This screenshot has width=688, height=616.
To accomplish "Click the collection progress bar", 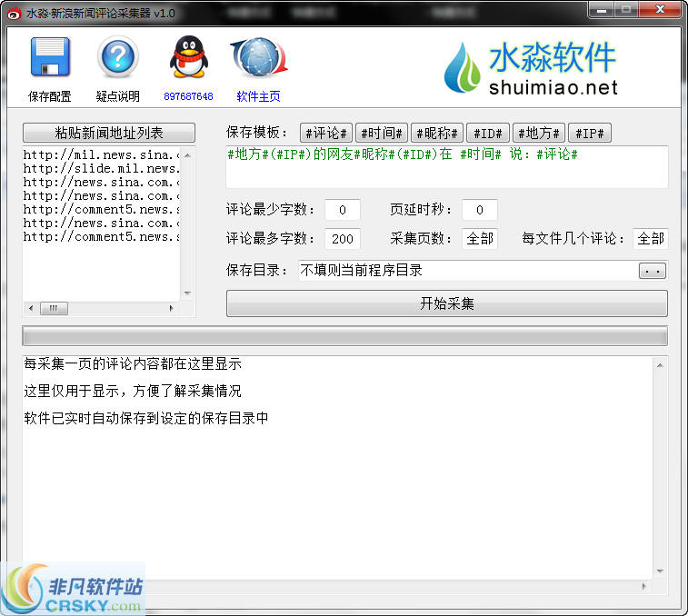I will (344, 336).
